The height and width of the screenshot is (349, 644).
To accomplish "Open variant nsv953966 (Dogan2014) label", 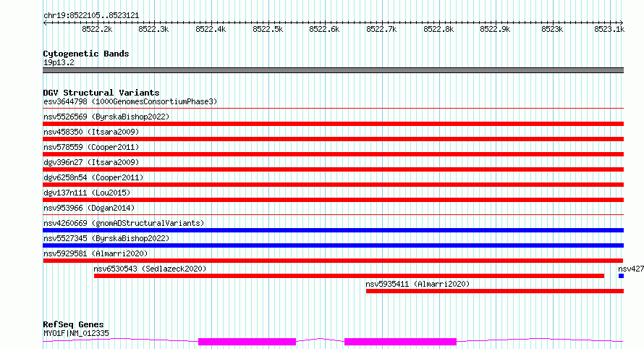I will coord(89,208).
